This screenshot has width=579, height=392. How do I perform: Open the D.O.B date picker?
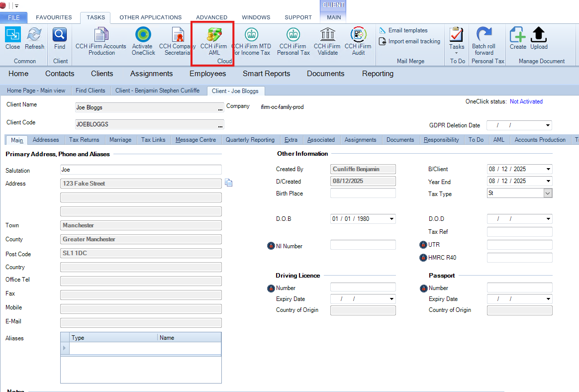tap(392, 219)
